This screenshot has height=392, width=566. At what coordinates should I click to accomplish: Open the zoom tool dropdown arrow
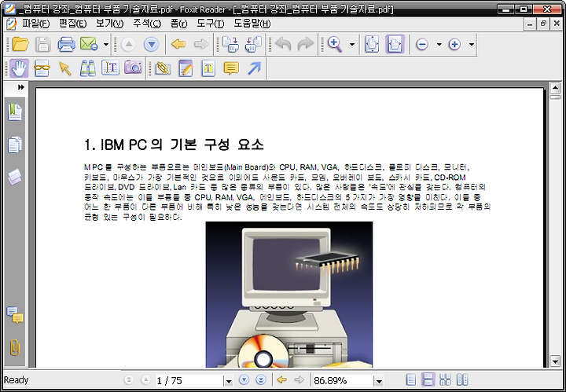click(x=352, y=45)
